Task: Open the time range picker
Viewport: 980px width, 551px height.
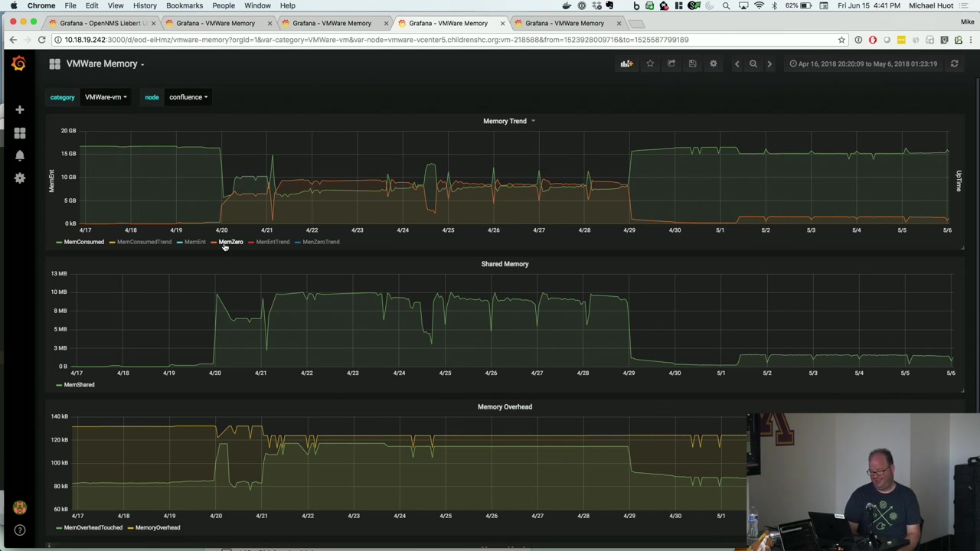Action: (x=863, y=64)
